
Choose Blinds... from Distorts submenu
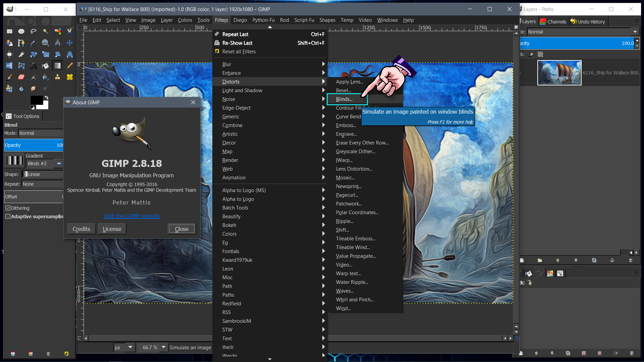pyautogui.click(x=347, y=99)
